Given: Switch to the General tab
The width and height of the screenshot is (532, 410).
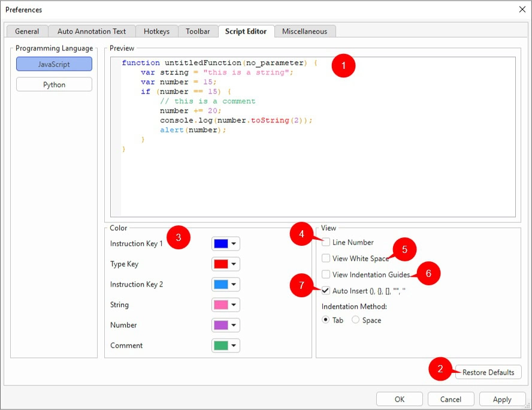Looking at the screenshot, I should coord(26,31).
